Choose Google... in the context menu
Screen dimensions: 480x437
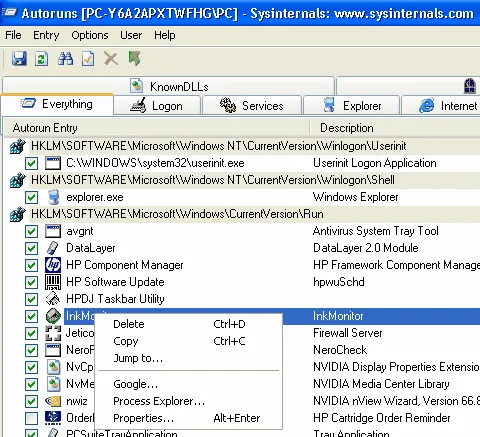[x=188, y=384]
